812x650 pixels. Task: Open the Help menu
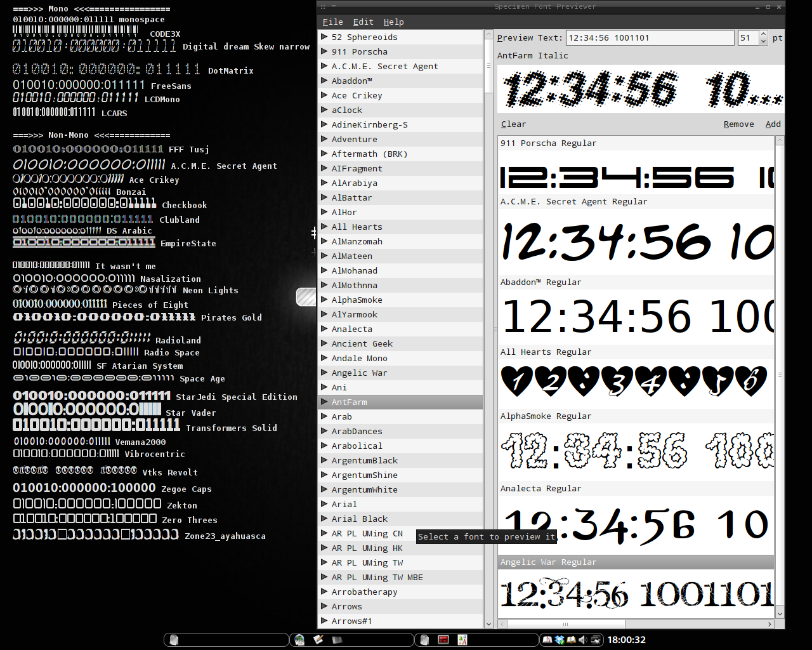tap(393, 22)
